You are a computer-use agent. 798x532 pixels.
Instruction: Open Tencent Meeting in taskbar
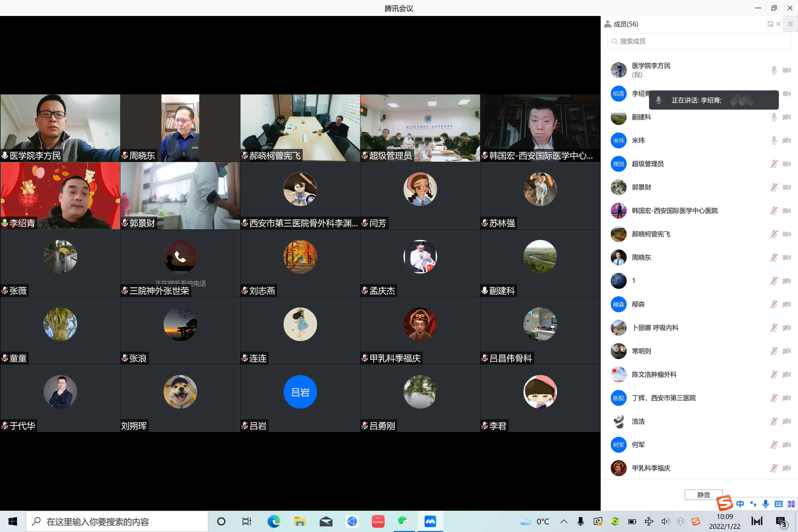point(430,521)
